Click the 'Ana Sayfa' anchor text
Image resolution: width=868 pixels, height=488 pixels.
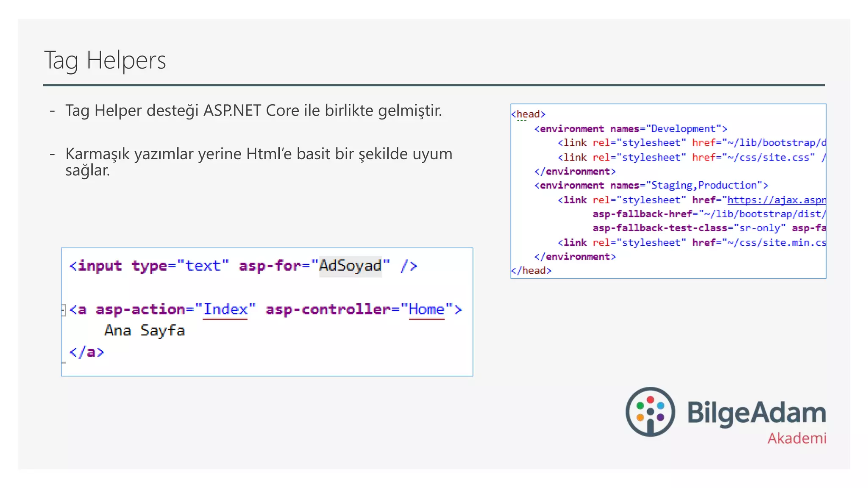[145, 330]
